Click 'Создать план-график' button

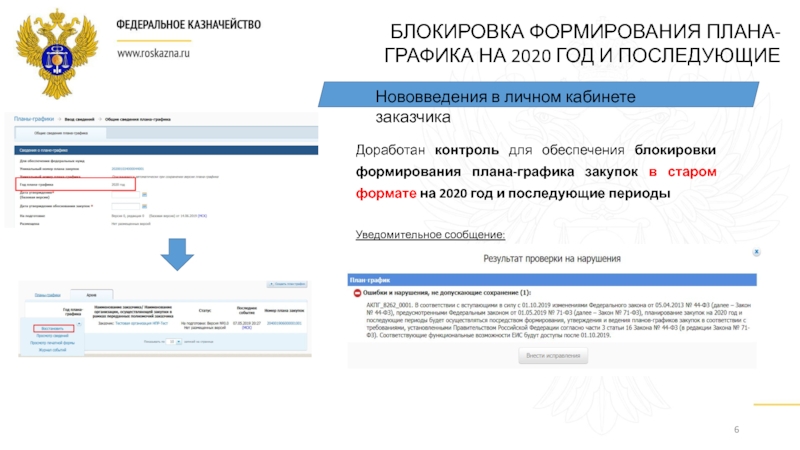(x=287, y=284)
